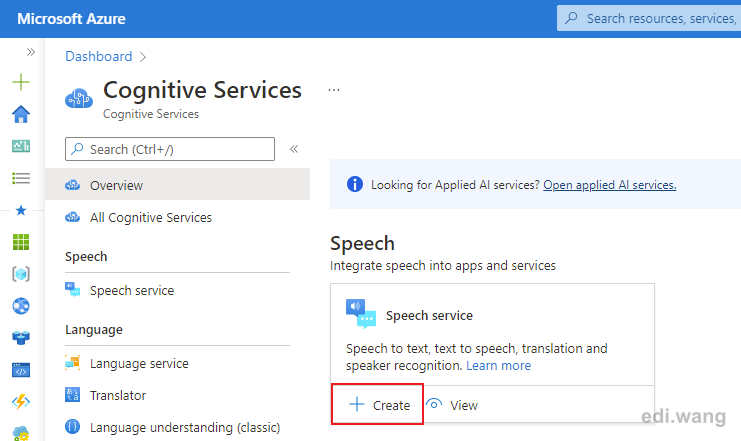Select Overview in the resource menu

click(177, 185)
